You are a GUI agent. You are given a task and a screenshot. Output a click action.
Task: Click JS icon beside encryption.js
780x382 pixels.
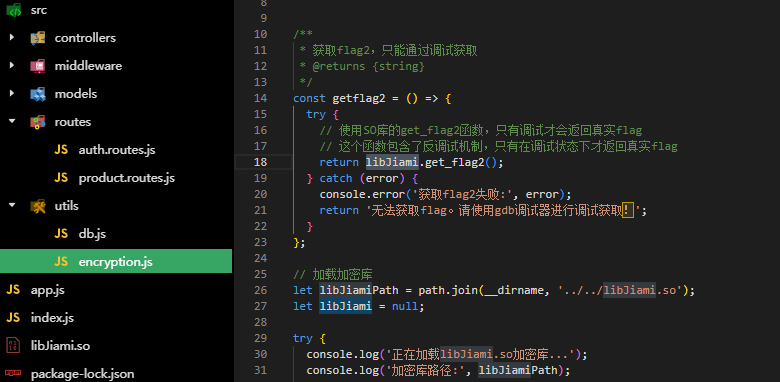(x=61, y=262)
